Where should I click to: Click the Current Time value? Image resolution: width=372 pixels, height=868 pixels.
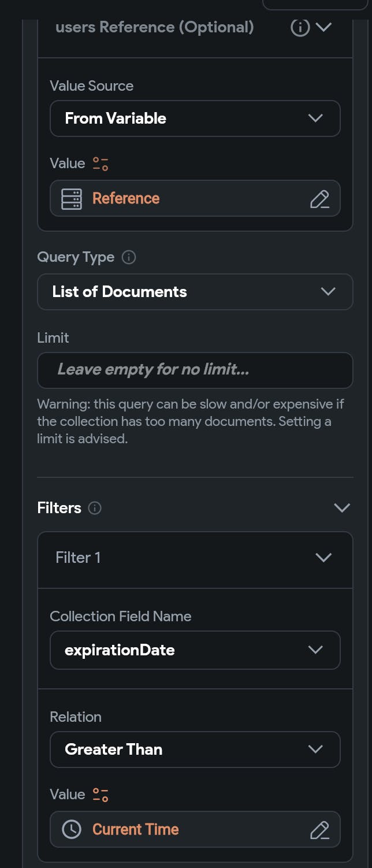click(x=136, y=830)
